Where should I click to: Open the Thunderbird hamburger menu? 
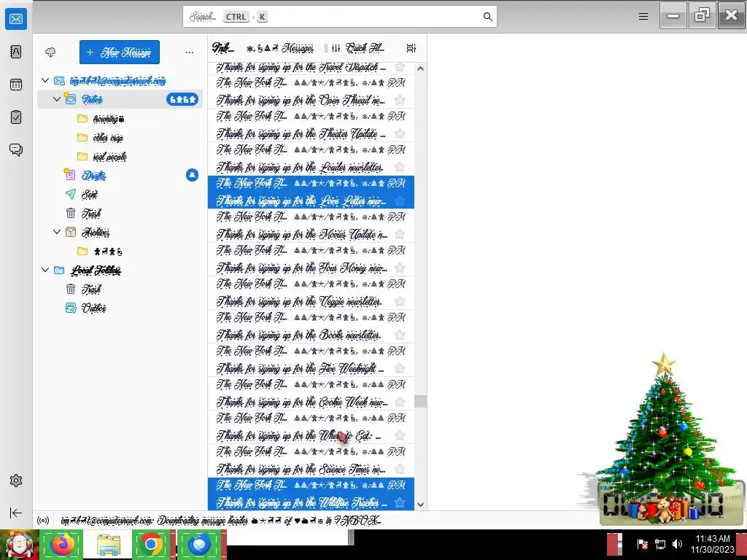(643, 17)
